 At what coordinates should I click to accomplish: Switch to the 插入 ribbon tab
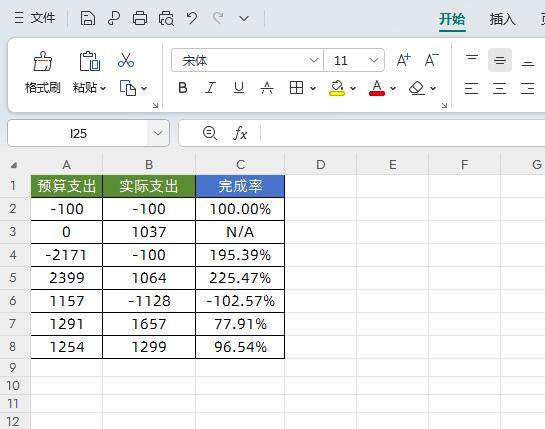coord(502,19)
